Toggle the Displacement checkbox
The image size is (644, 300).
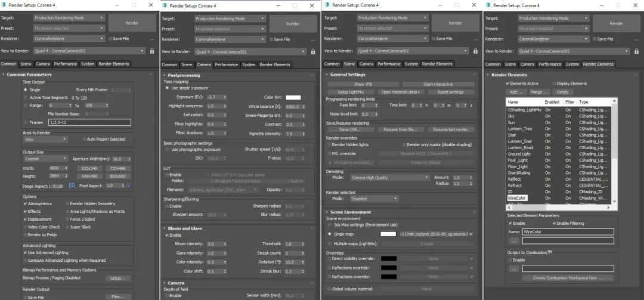coord(26,219)
